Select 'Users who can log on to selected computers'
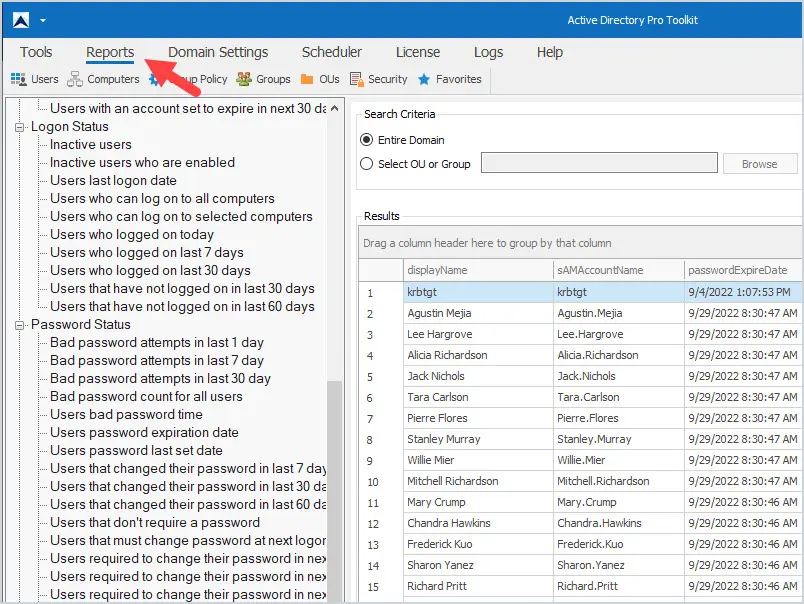The width and height of the screenshot is (804, 604). [x=182, y=216]
